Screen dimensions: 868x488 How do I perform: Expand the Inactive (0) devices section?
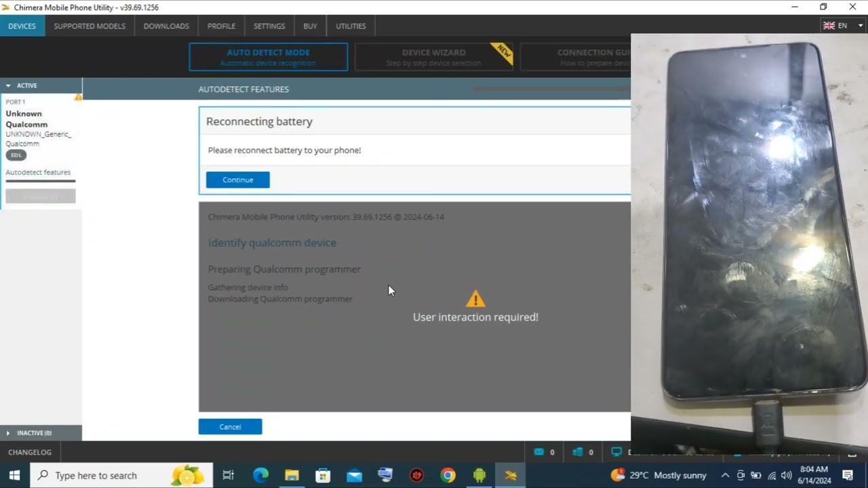41,432
